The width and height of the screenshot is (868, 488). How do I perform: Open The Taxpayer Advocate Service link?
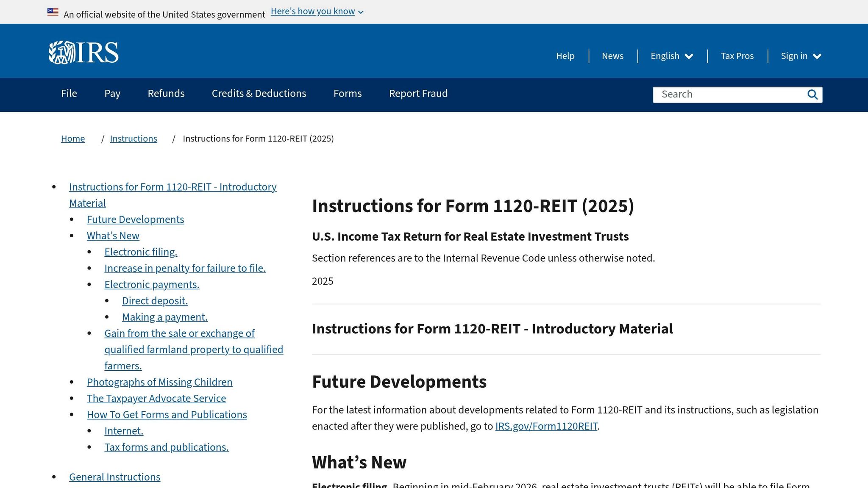point(156,398)
